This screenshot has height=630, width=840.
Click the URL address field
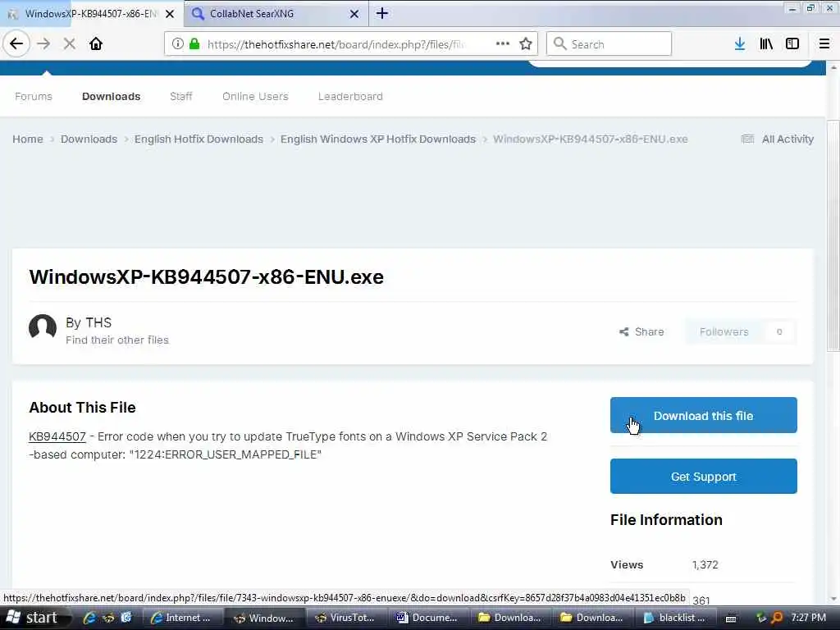click(x=335, y=44)
